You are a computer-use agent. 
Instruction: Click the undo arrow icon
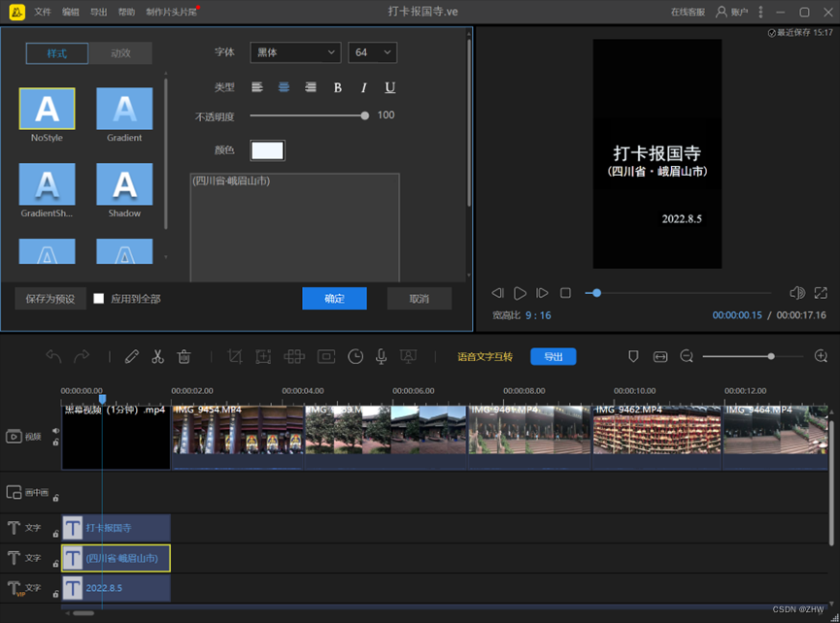click(x=53, y=356)
